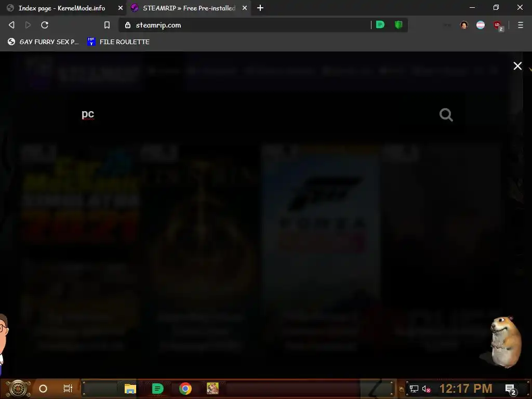Viewport: 532px width, 399px height.
Task: Reload the steamrip.com page
Action: (45, 25)
